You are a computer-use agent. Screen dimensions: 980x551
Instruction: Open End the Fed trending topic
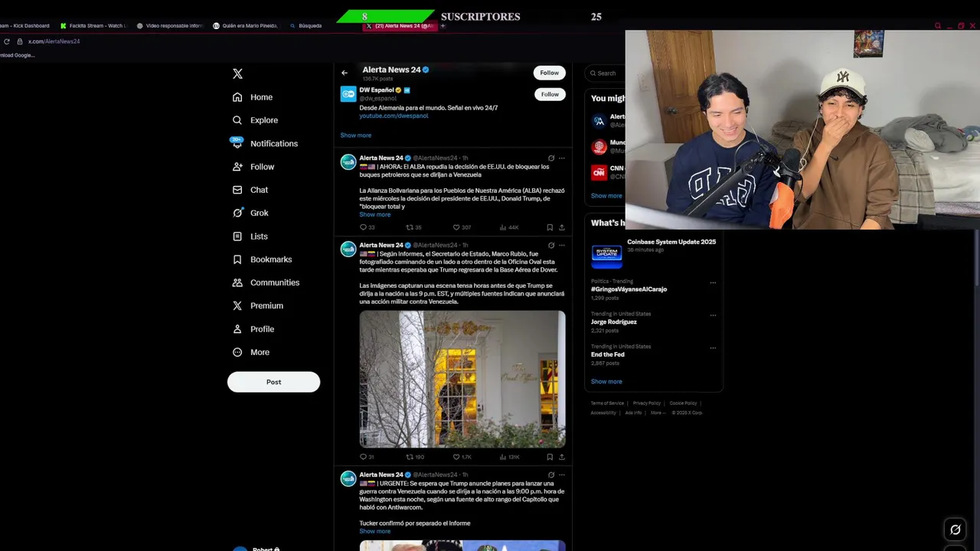click(x=608, y=354)
